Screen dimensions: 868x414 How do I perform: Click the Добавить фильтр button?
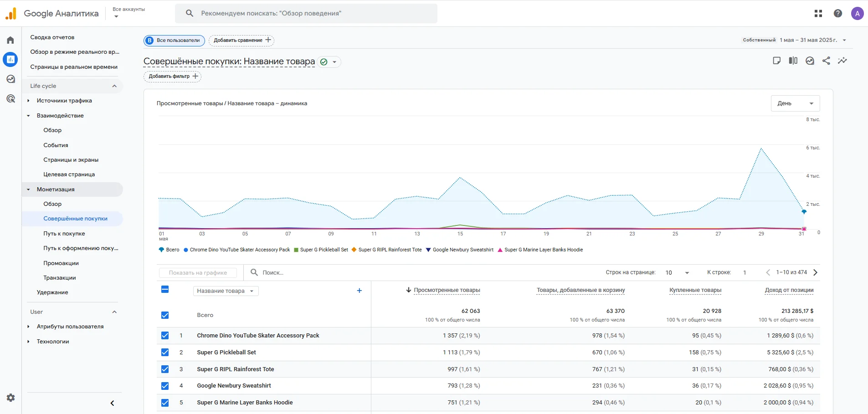[x=173, y=77]
